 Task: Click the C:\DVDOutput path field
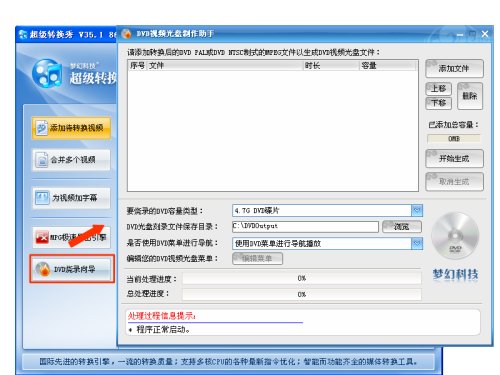coord(305,226)
